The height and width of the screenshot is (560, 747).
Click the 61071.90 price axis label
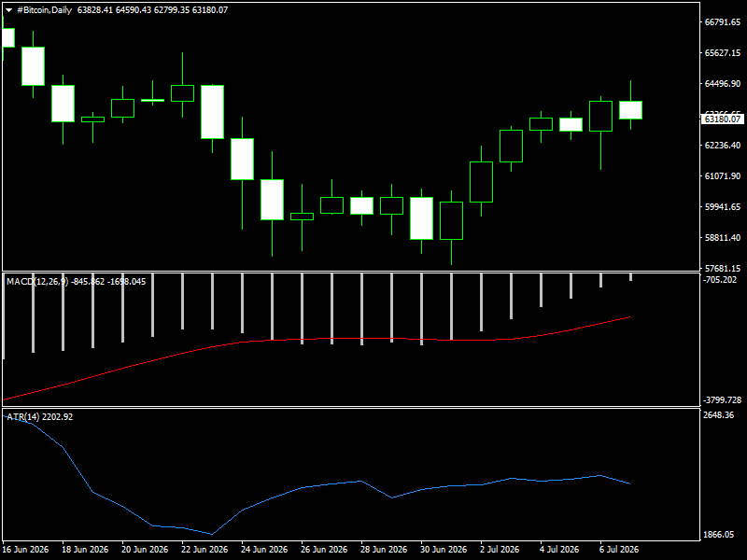pos(723,176)
